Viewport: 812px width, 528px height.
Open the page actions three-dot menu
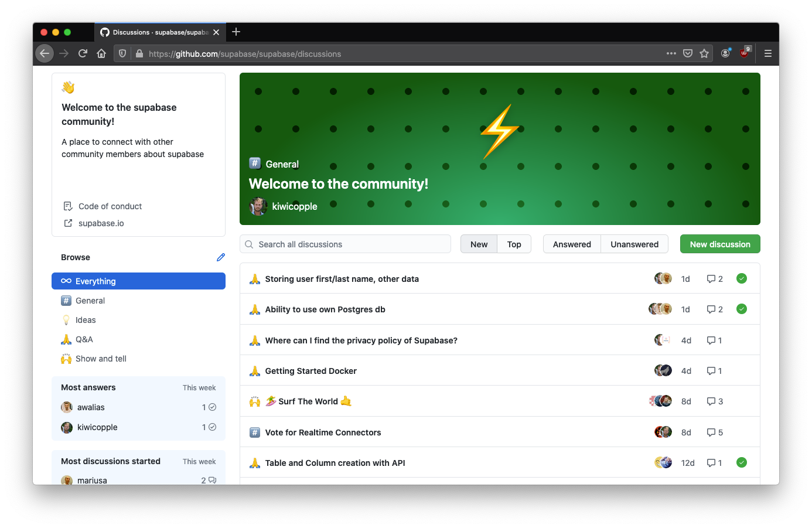[671, 53]
